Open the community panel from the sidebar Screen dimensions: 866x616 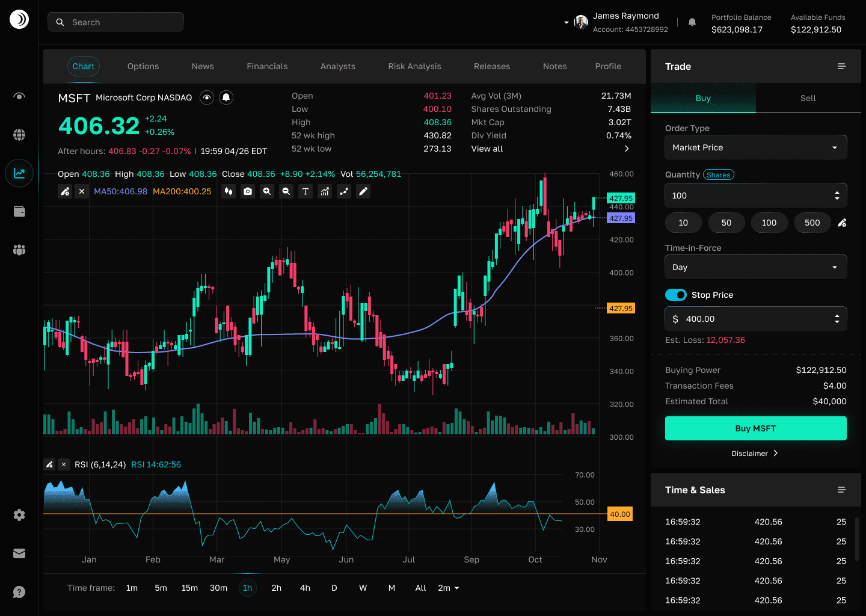pyautogui.click(x=19, y=250)
